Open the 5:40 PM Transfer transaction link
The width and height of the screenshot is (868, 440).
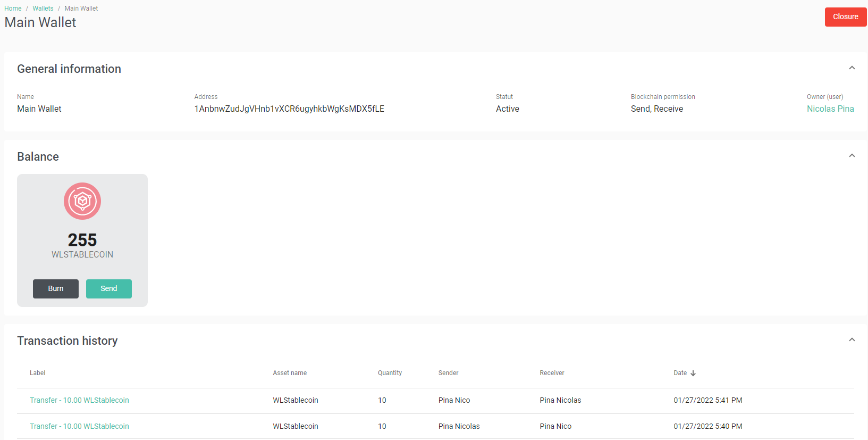[x=79, y=426]
